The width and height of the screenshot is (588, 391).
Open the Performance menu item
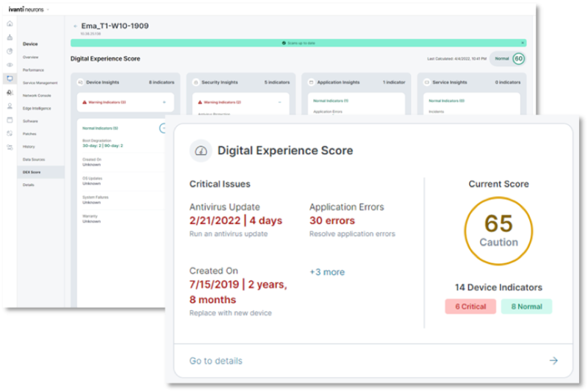click(x=33, y=70)
